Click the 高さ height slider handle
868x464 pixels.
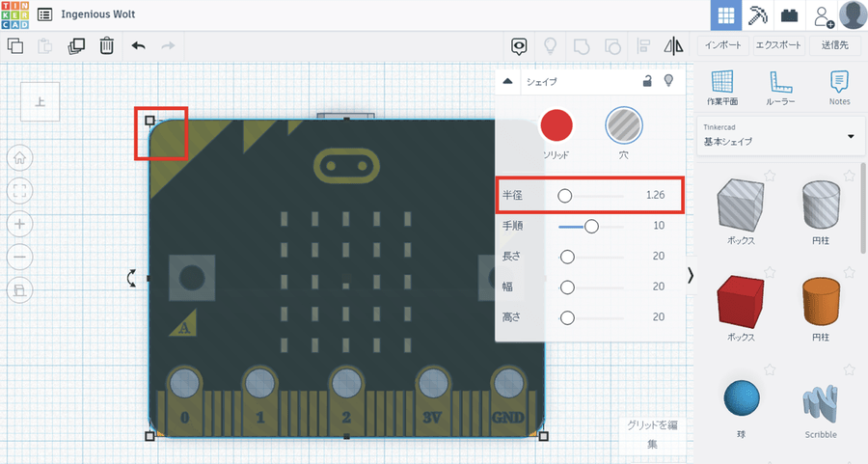pos(567,317)
